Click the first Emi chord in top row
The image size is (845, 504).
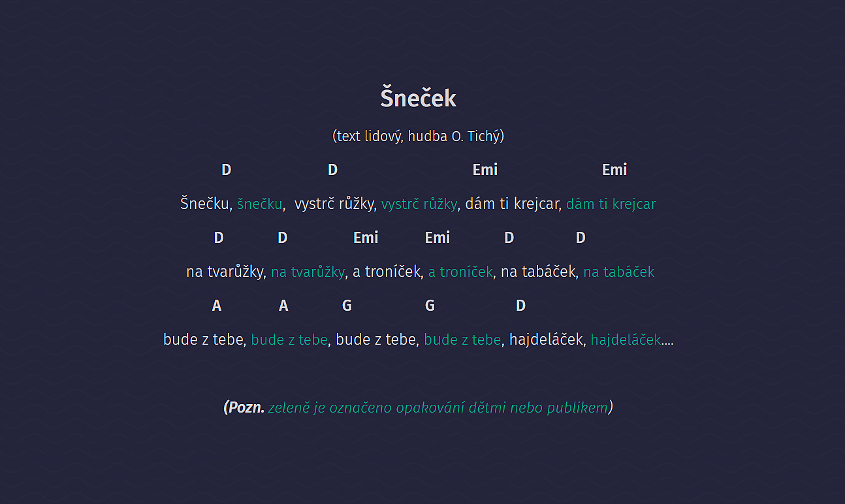[x=485, y=170]
